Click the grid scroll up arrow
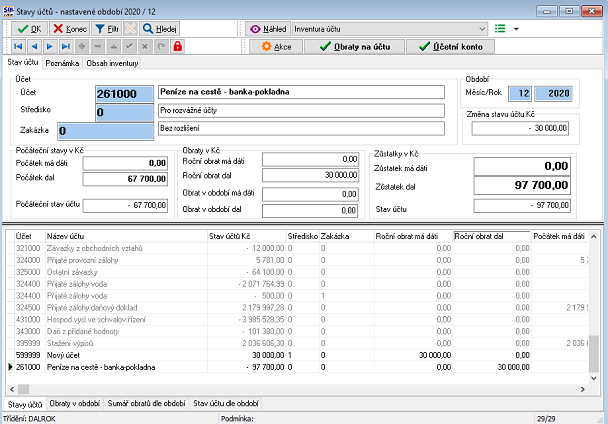The height and width of the screenshot is (424, 608). [x=594, y=236]
